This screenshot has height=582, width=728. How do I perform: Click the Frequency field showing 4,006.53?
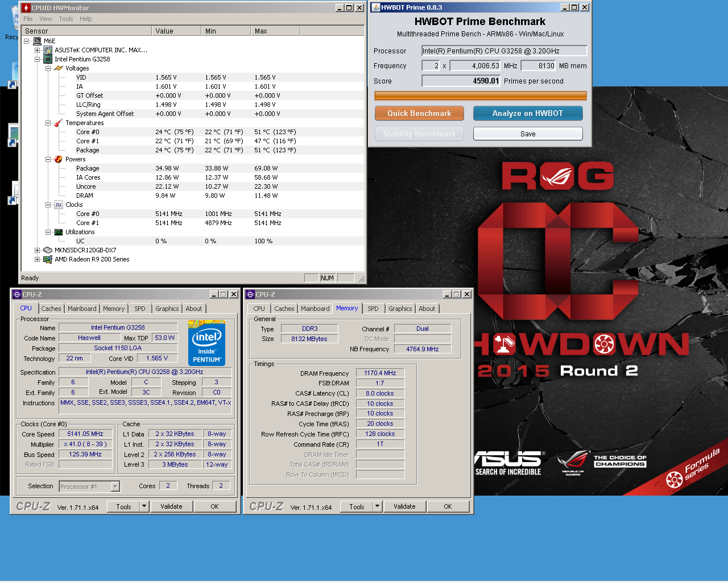475,65
